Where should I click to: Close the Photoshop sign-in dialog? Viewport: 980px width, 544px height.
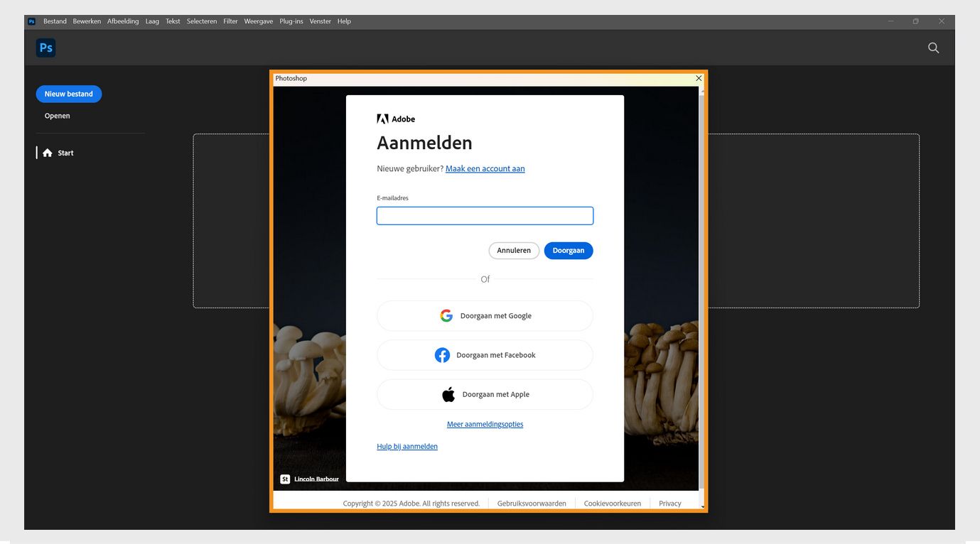pos(699,78)
